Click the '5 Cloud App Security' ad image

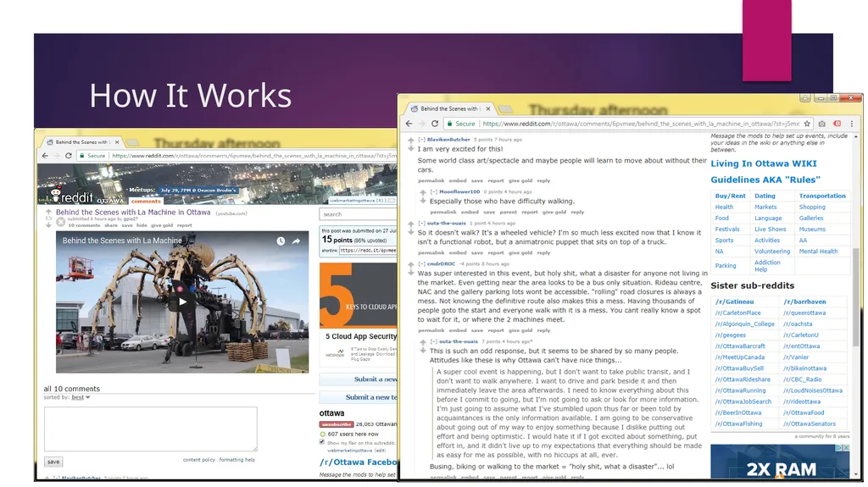tap(359, 295)
